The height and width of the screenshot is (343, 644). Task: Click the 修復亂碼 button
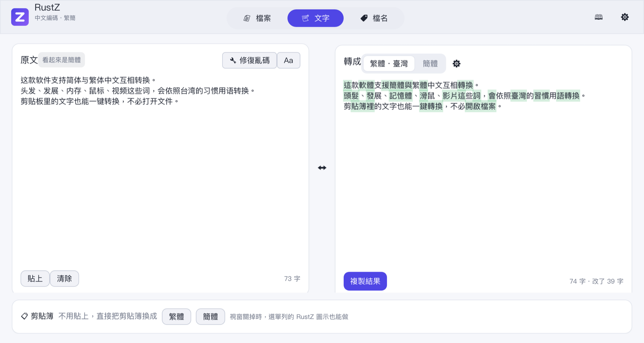pyautogui.click(x=250, y=60)
